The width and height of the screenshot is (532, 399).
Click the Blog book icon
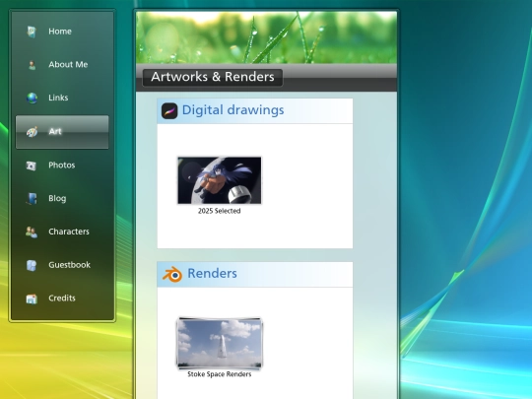pyautogui.click(x=32, y=198)
